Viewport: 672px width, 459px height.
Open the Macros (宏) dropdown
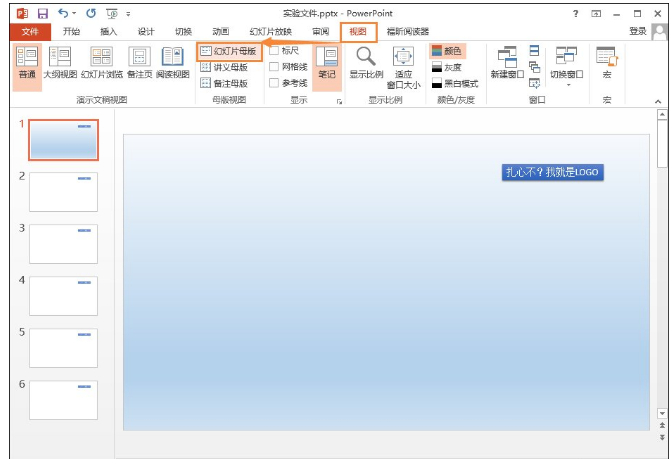click(606, 64)
